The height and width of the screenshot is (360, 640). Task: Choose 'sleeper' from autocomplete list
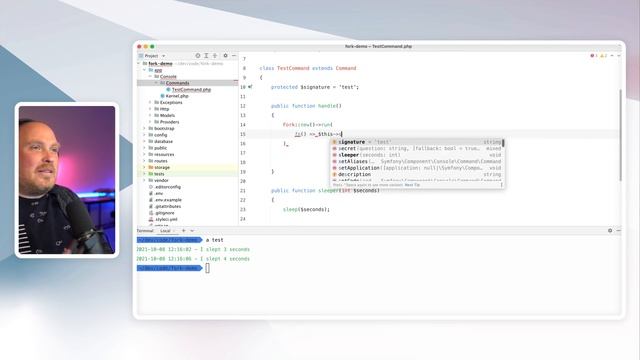click(417, 155)
